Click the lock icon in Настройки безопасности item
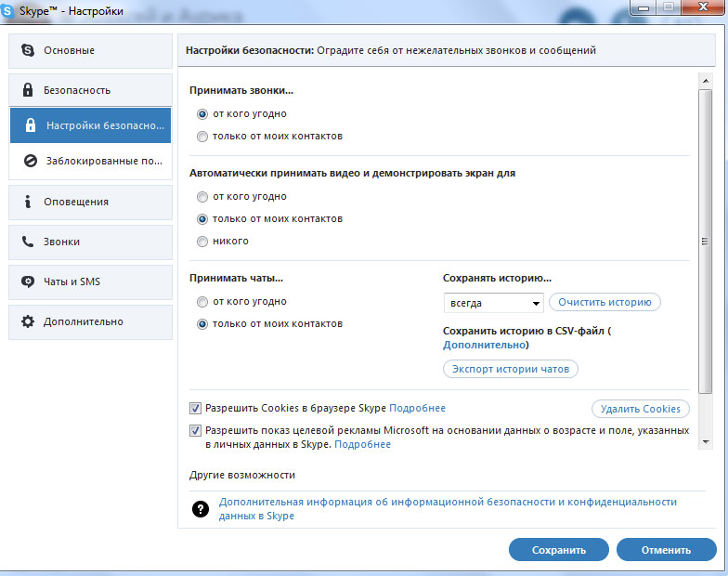 coord(31,124)
